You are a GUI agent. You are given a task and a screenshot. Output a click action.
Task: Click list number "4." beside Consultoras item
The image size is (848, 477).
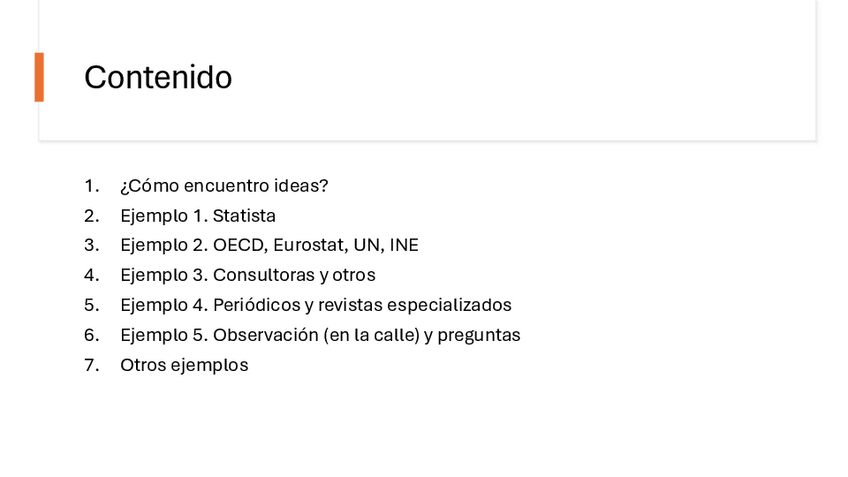[x=92, y=275]
